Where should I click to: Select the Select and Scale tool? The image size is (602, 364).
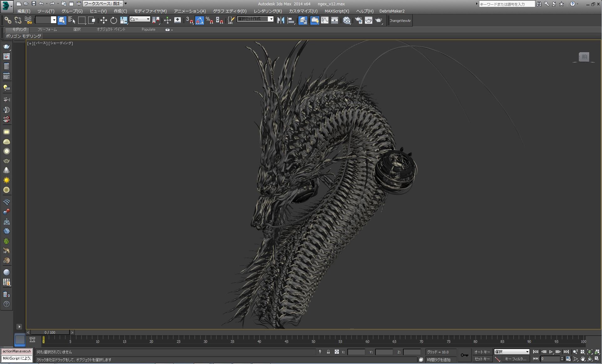click(x=124, y=20)
